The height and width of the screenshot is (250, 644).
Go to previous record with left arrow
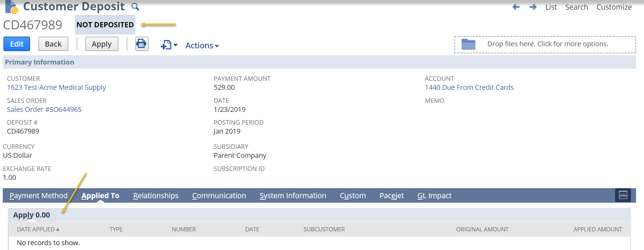click(x=516, y=7)
